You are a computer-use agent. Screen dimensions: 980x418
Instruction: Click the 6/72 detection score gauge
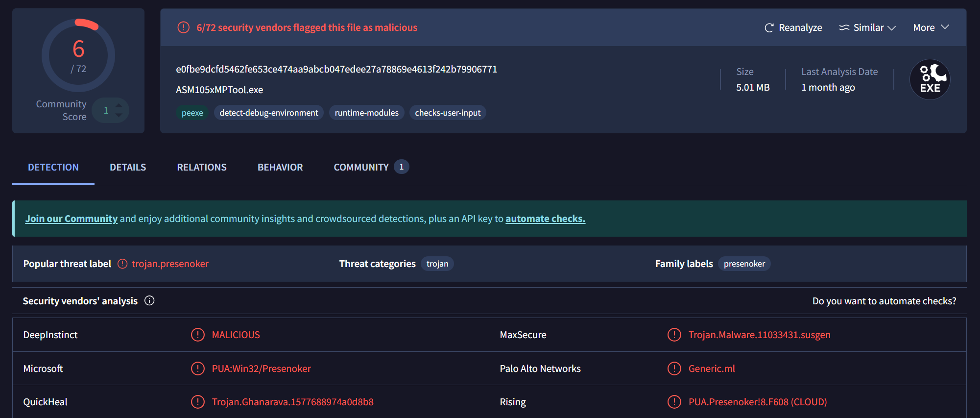tap(78, 55)
